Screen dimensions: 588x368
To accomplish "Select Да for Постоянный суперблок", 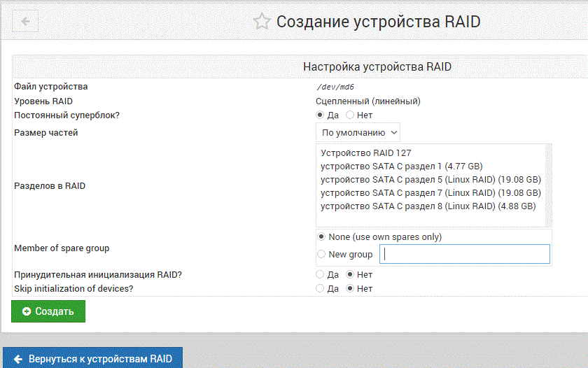I will [x=320, y=115].
